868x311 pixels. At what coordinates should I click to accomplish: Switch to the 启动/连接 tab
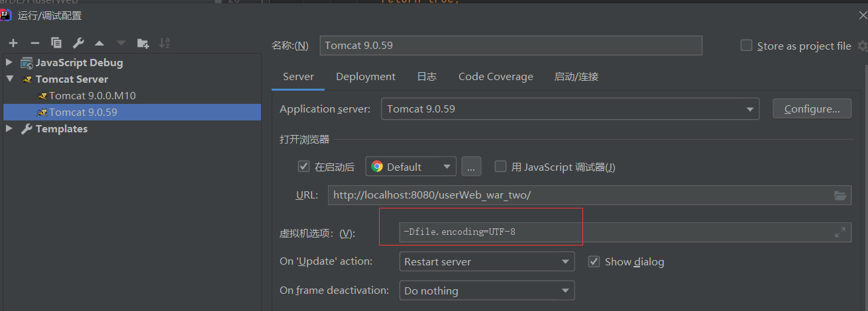point(576,77)
